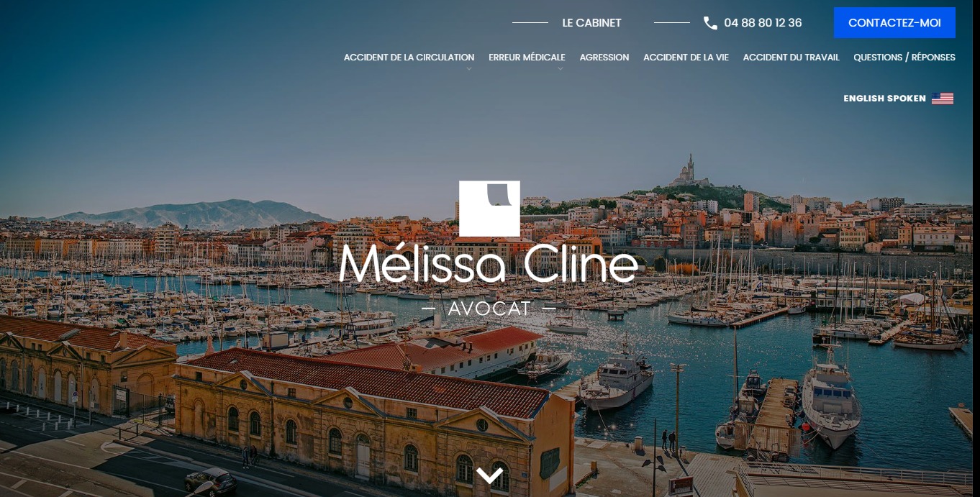Click the white square logo above Mélissa Cline
Image resolution: width=980 pixels, height=497 pixels.
489,209
